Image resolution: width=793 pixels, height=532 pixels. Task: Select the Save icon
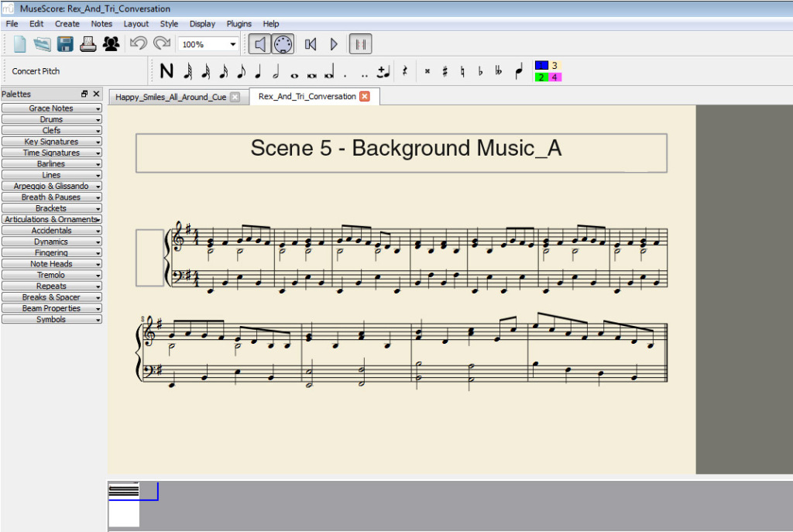point(65,43)
